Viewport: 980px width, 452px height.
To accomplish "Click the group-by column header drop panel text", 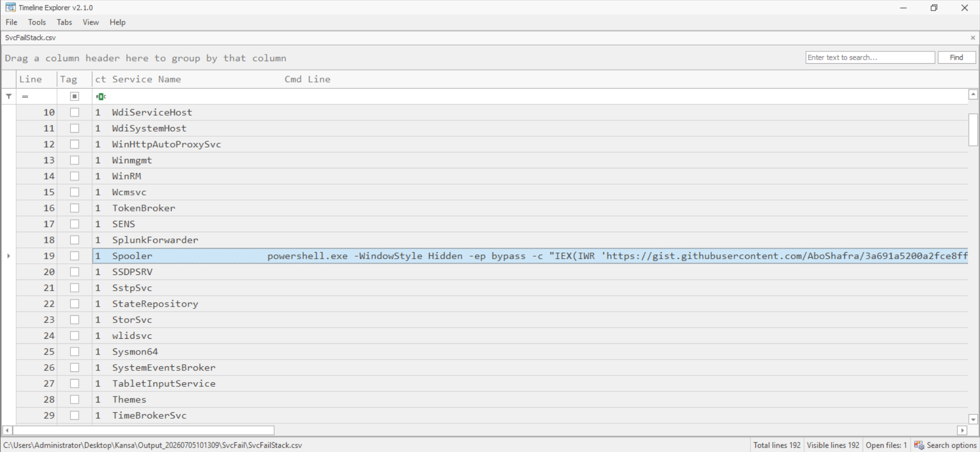I will [x=146, y=58].
